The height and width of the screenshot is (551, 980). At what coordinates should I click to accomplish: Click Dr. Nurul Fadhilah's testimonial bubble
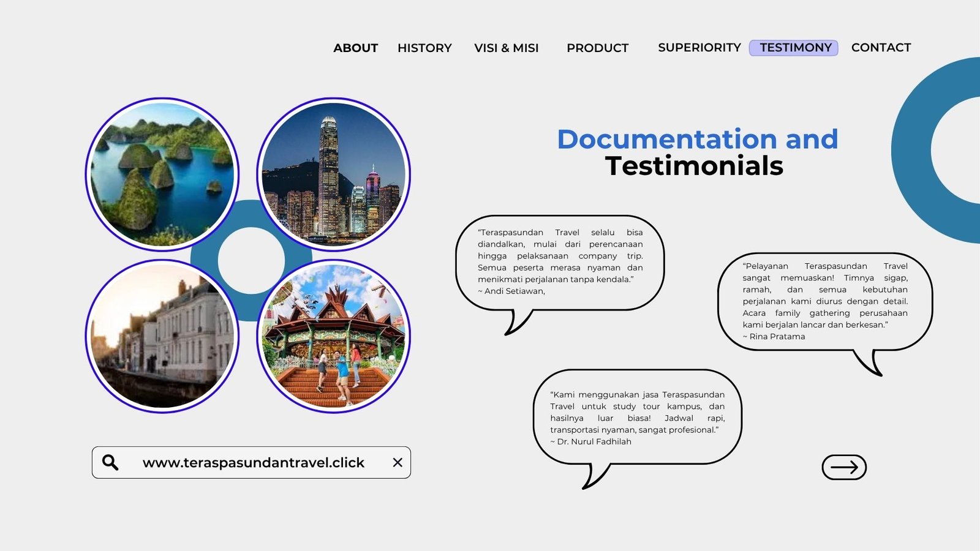pyautogui.click(x=637, y=418)
